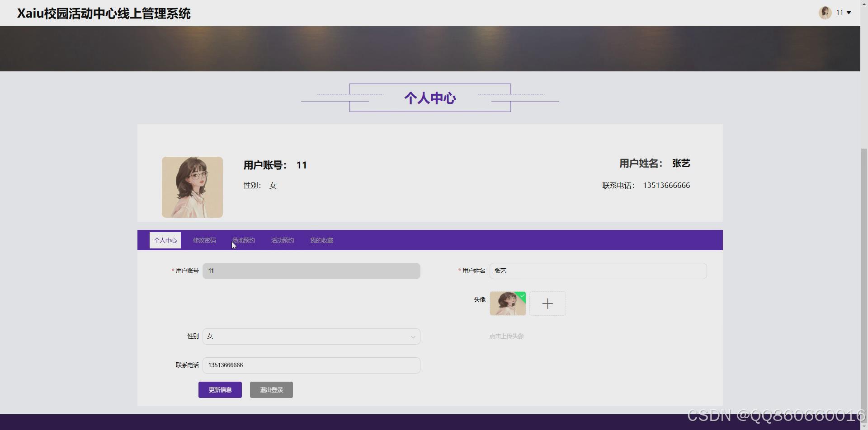This screenshot has height=430, width=868.
Task: Expand the dropdown arrow of the gender selector
Action: pyautogui.click(x=413, y=337)
